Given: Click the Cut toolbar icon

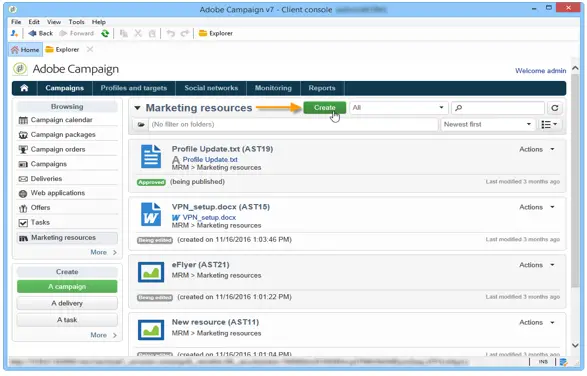Looking at the screenshot, I should [x=138, y=33].
